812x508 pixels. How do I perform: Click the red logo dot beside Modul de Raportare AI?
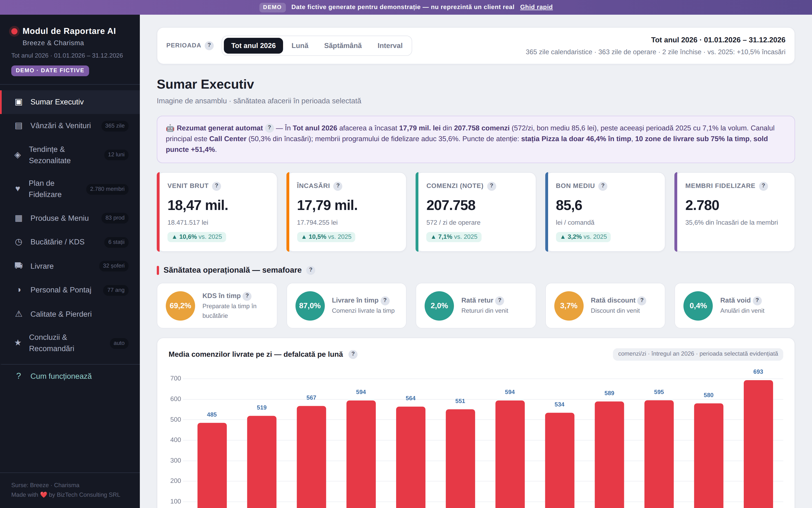(14, 31)
